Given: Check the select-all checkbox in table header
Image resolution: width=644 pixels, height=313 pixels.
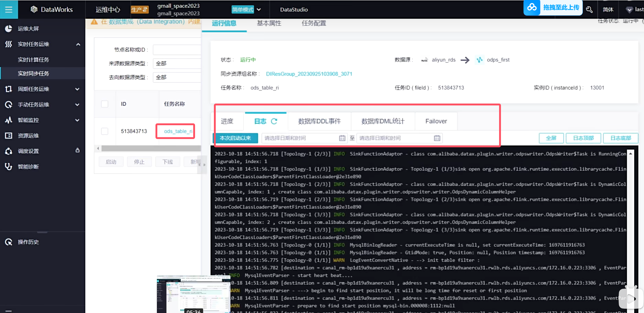Looking at the screenshot, I should coord(104,104).
